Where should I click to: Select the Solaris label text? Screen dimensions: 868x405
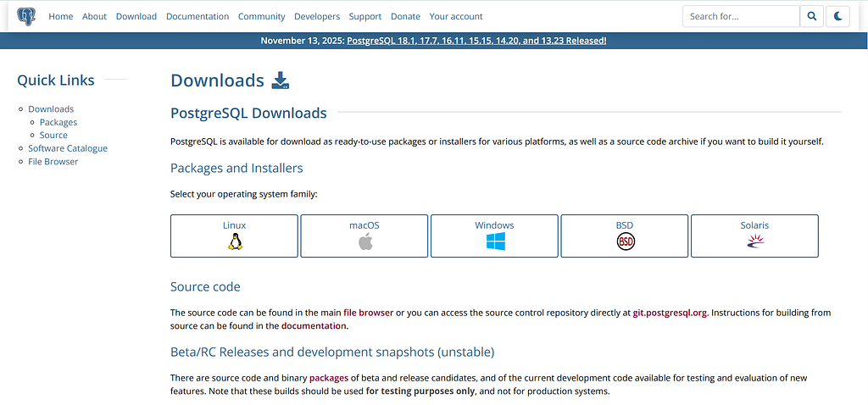pos(754,225)
